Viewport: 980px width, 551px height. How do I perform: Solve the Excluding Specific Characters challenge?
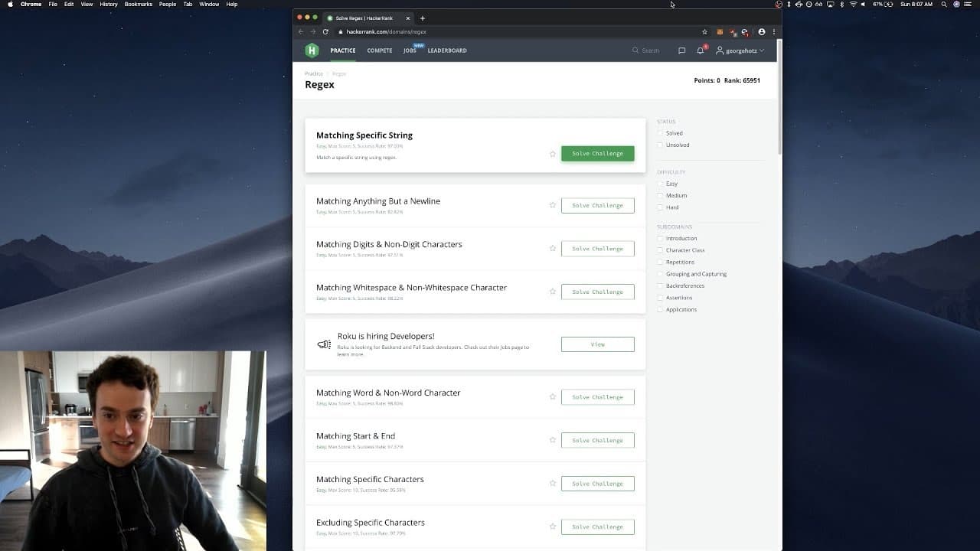click(x=597, y=527)
